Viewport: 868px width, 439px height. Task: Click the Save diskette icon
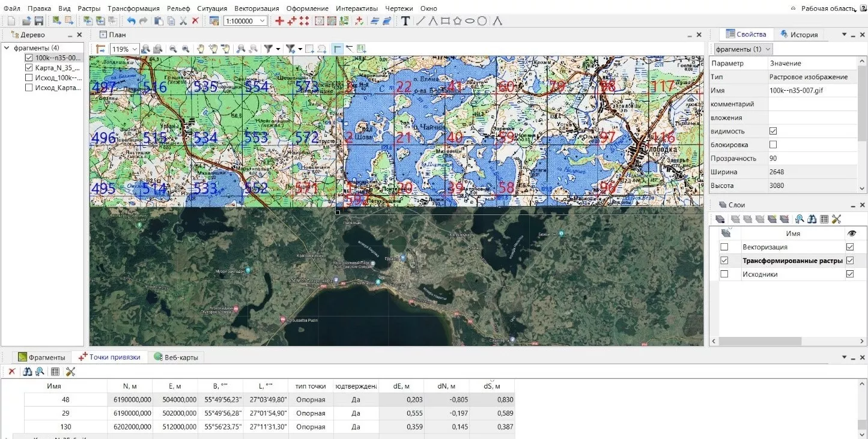click(x=38, y=21)
